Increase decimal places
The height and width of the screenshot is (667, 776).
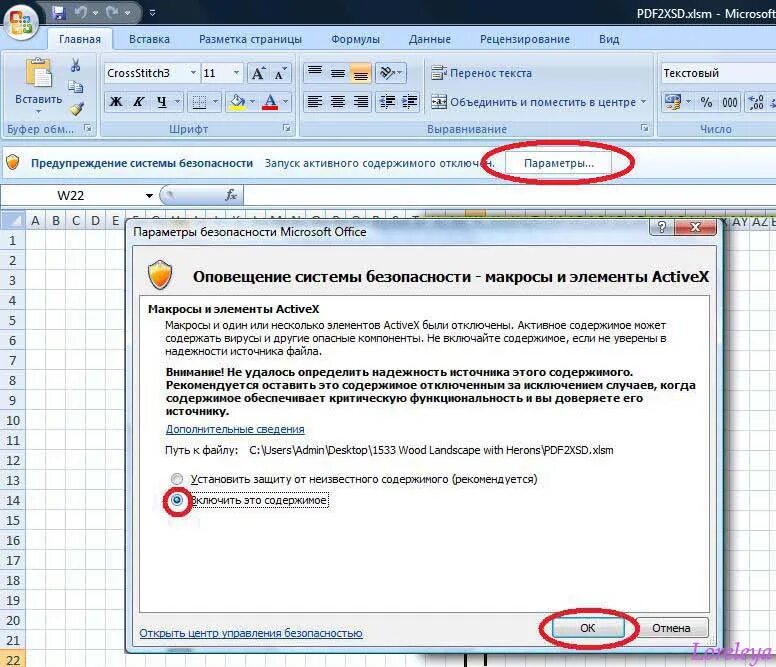click(x=756, y=102)
